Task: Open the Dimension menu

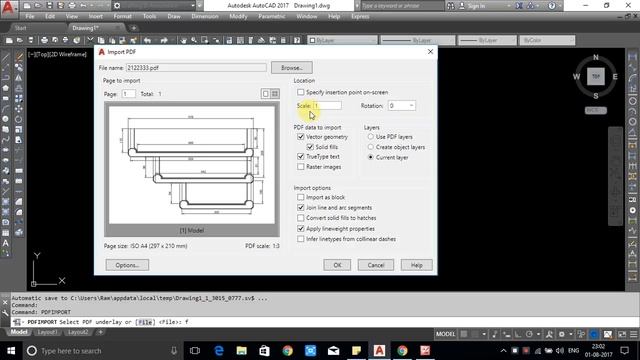Action: (205, 16)
